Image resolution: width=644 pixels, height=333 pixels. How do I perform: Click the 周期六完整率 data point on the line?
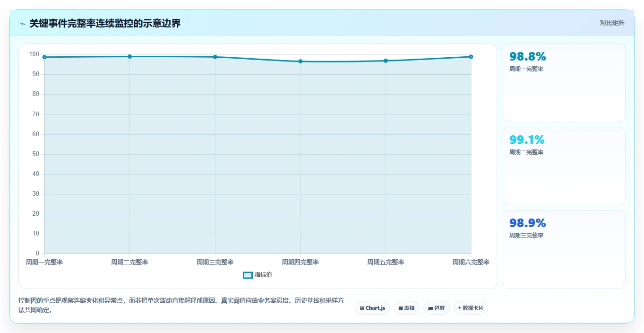[471, 57]
